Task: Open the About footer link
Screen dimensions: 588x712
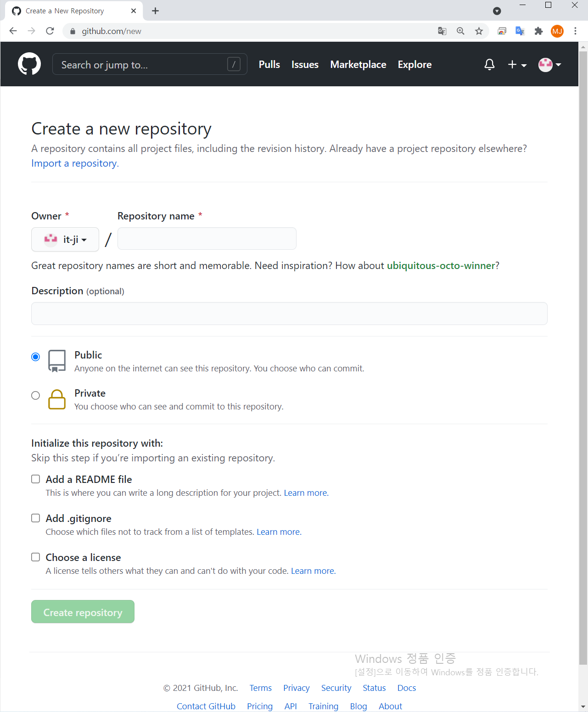Action: [390, 706]
